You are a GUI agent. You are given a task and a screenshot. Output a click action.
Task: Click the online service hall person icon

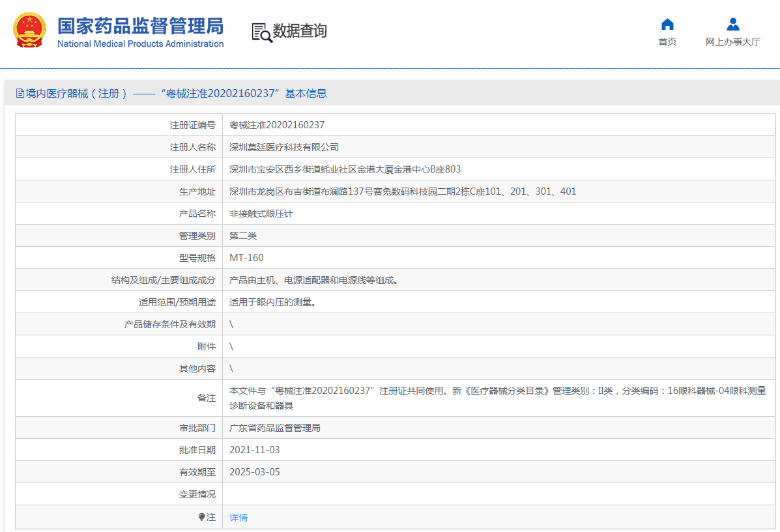(732, 24)
